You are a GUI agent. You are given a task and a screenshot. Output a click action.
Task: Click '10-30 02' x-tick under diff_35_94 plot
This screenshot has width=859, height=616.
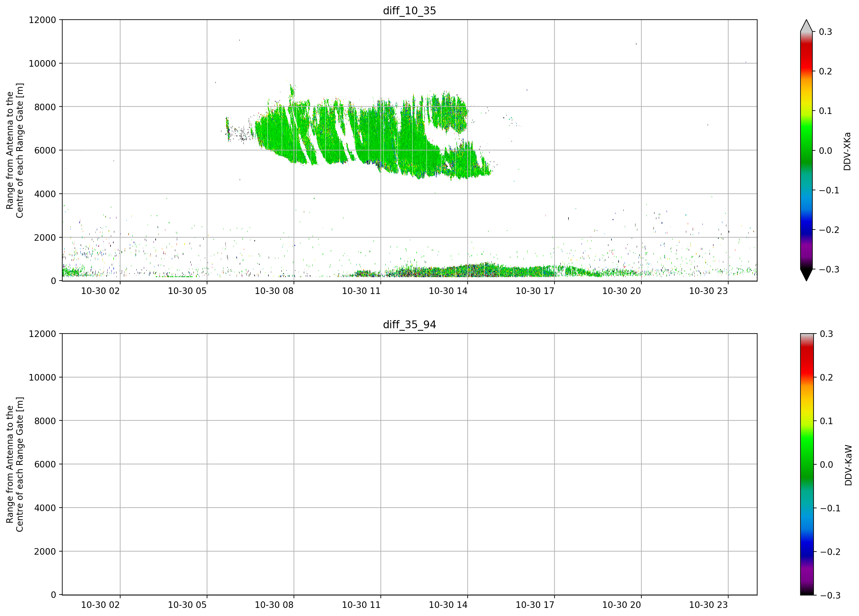click(x=100, y=605)
